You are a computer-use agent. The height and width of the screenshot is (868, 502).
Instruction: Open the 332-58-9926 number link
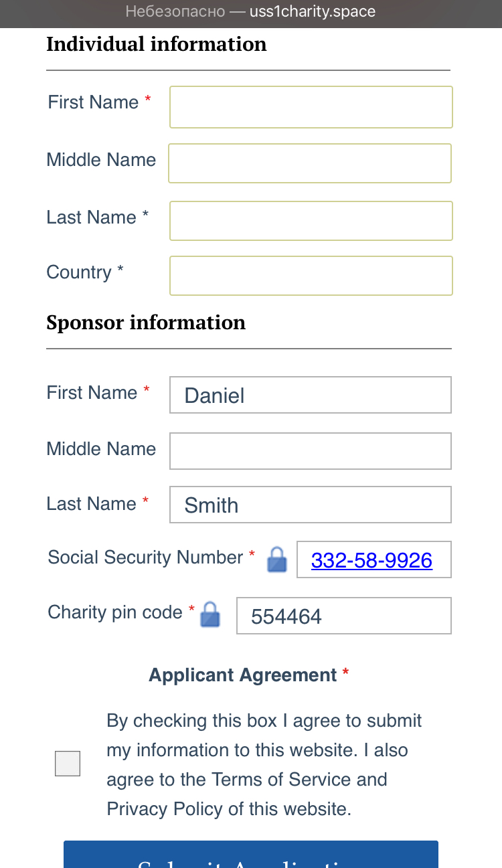coord(371,560)
